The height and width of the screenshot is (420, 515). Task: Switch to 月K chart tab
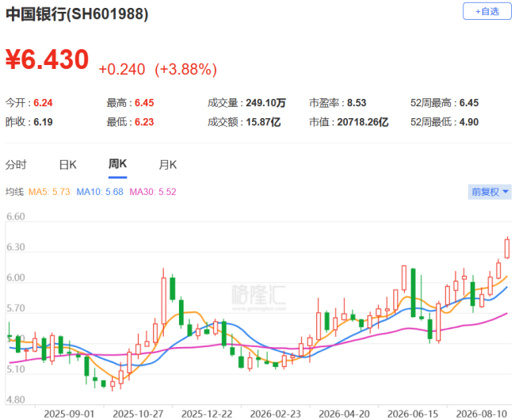(167, 165)
